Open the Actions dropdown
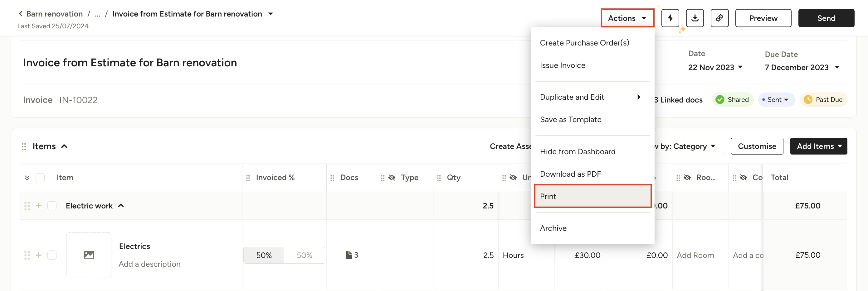868x291 pixels. click(627, 18)
